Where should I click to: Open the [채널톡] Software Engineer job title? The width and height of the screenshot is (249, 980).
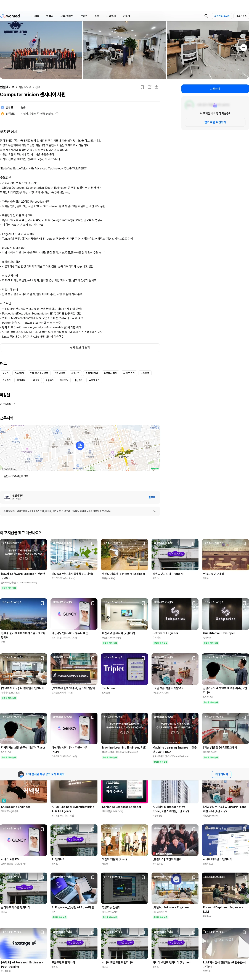coord(171,907)
